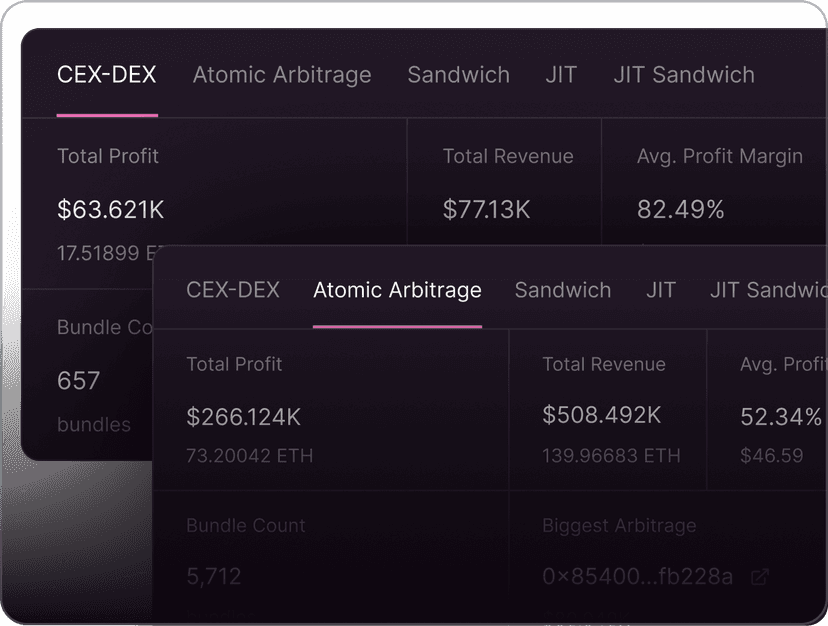
Task: Select JIT tab in front panel
Action: click(661, 290)
